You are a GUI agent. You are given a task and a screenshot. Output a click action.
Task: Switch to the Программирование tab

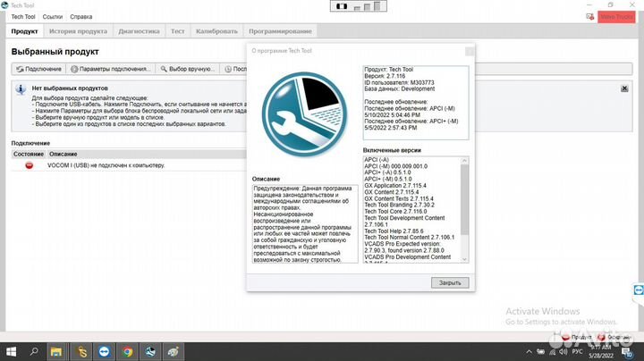pos(280,31)
